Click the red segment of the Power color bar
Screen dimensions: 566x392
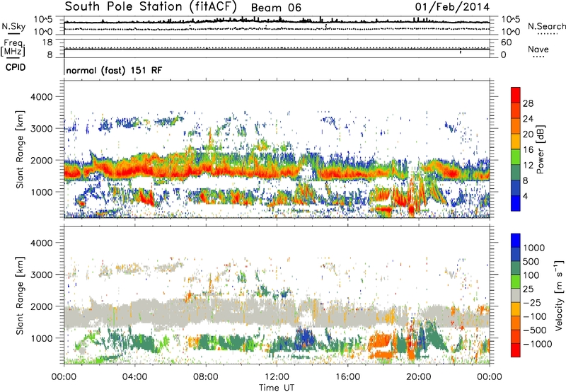tap(516, 95)
